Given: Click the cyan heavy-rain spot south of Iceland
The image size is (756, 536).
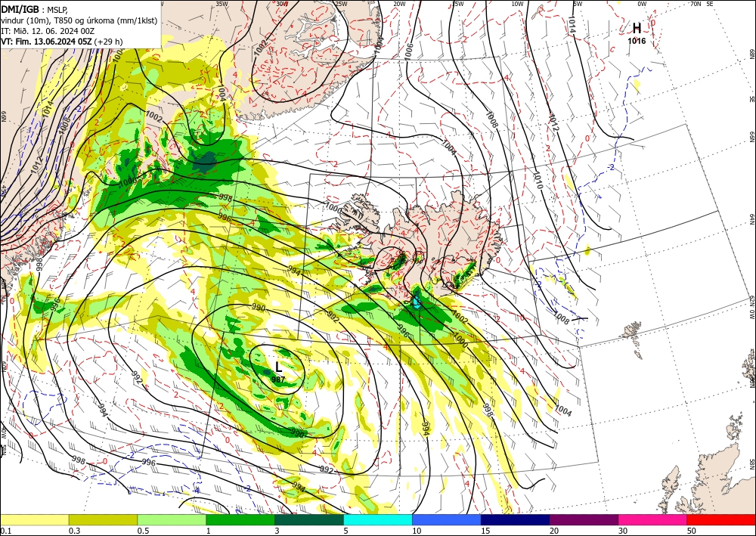Looking at the screenshot, I should click(417, 302).
